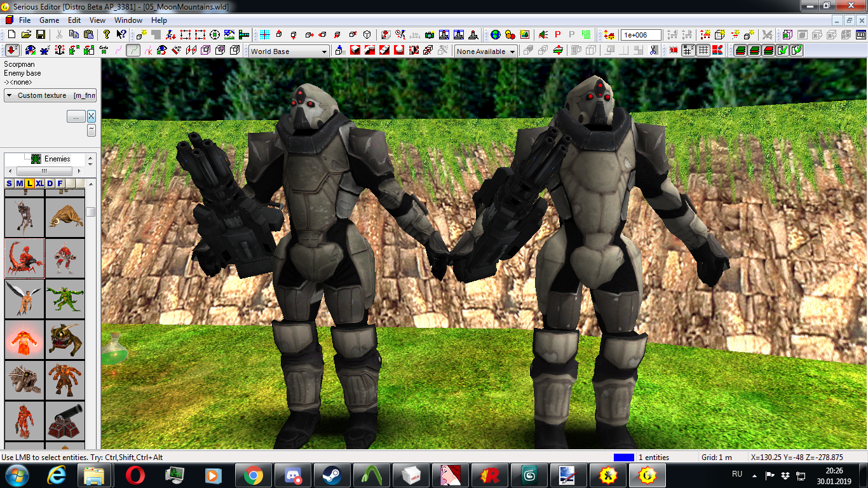Open Discord from the taskbar
The height and width of the screenshot is (488, 868).
[292, 475]
